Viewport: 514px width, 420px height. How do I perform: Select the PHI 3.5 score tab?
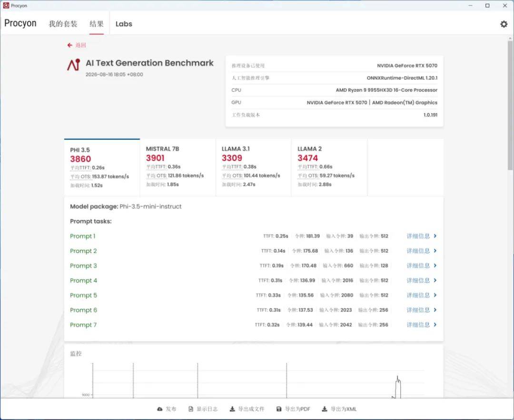(102, 167)
